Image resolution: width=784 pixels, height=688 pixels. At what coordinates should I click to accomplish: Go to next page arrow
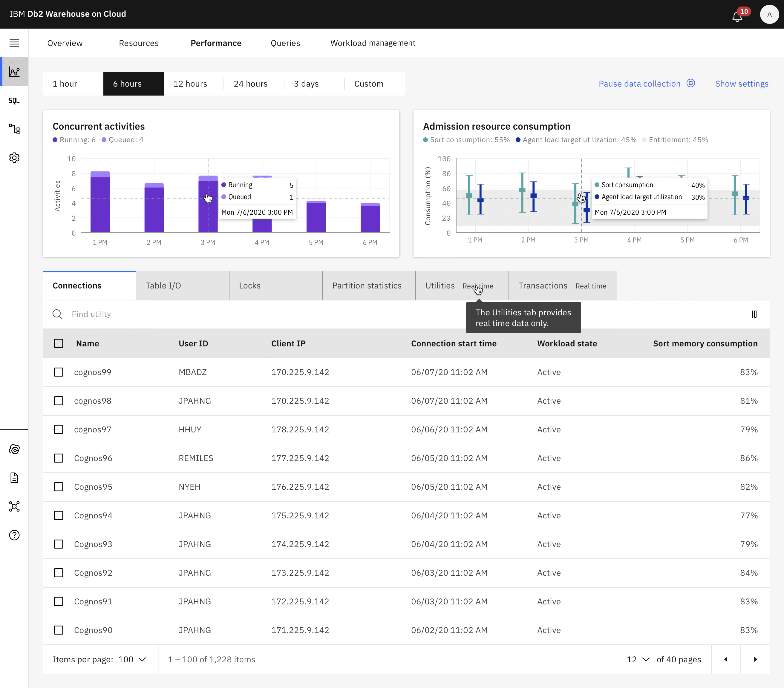click(x=755, y=659)
